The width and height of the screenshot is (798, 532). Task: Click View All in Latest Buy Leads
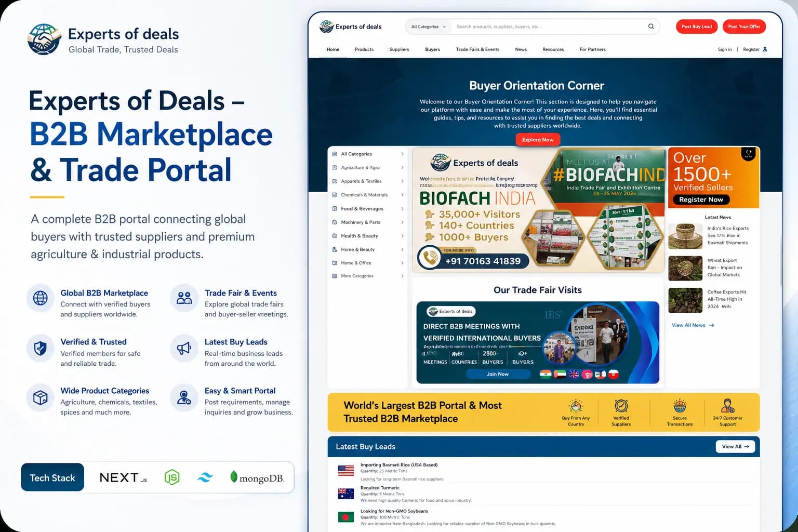click(735, 446)
